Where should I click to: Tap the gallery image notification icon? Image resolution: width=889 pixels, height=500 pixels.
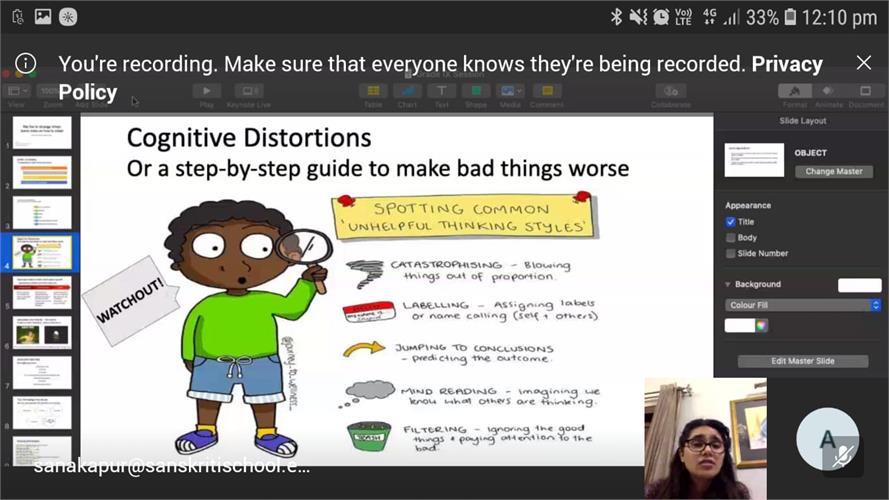click(x=43, y=16)
